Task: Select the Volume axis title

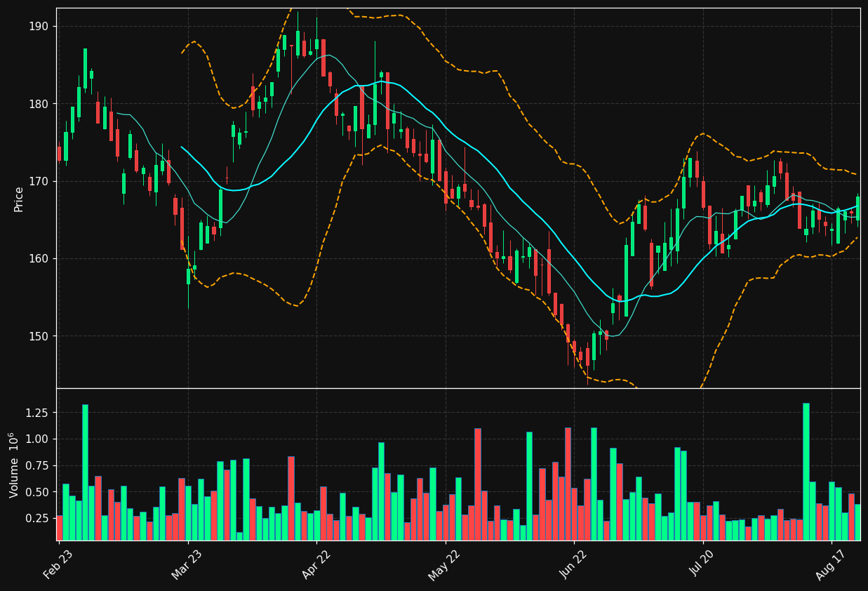Action: 14,465
